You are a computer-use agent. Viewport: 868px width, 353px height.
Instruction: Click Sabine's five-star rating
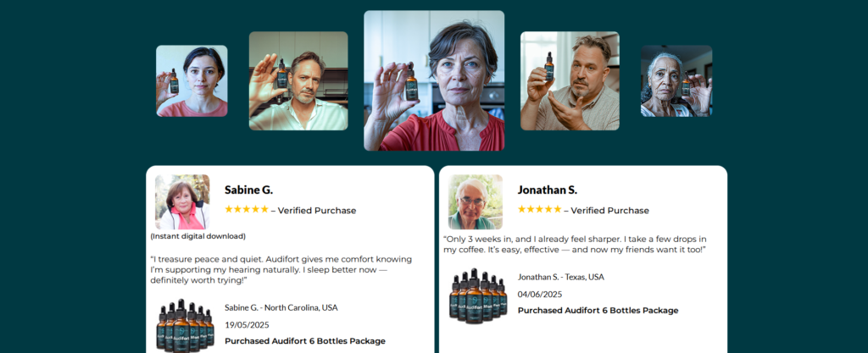pyautogui.click(x=246, y=209)
